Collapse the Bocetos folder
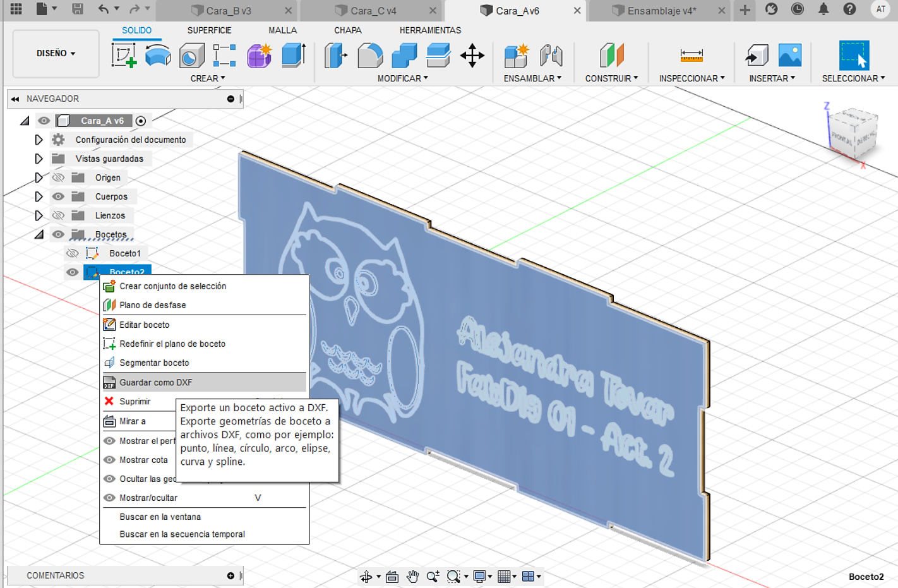Screen dimensions: 898x588 tap(39, 234)
